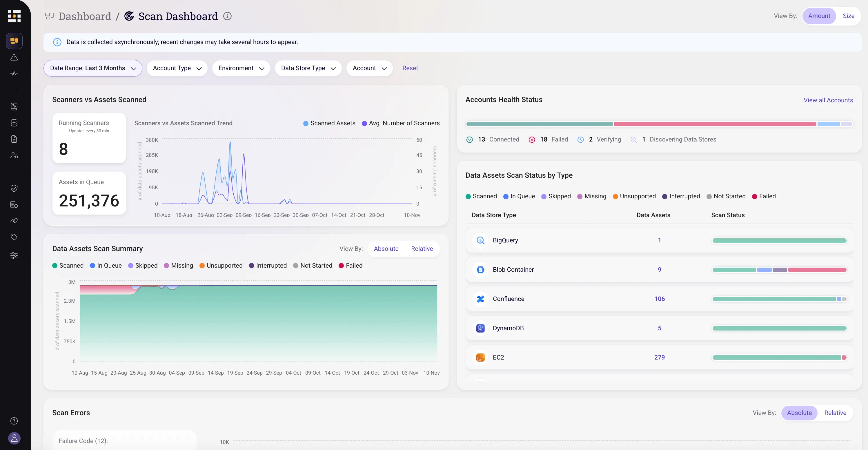This screenshot has height=450, width=868.
Task: Click the tag icon in sidebar
Action: (14, 237)
